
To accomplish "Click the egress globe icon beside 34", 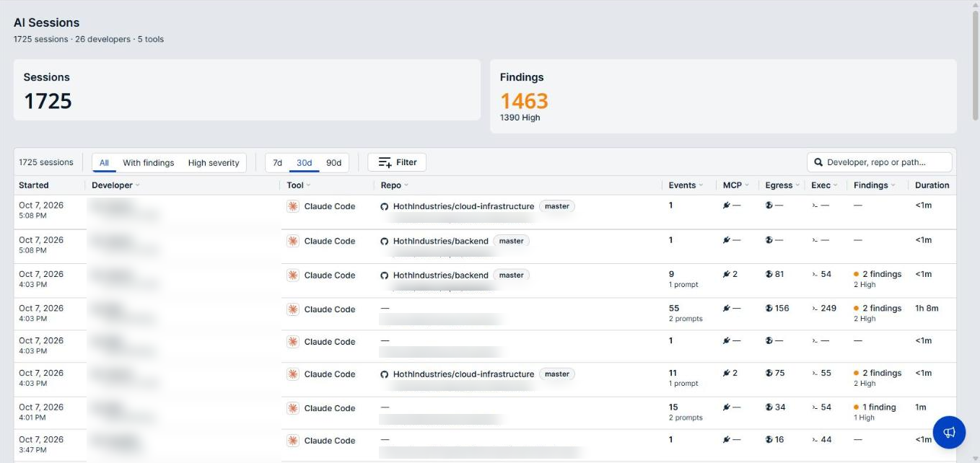I will (x=769, y=407).
